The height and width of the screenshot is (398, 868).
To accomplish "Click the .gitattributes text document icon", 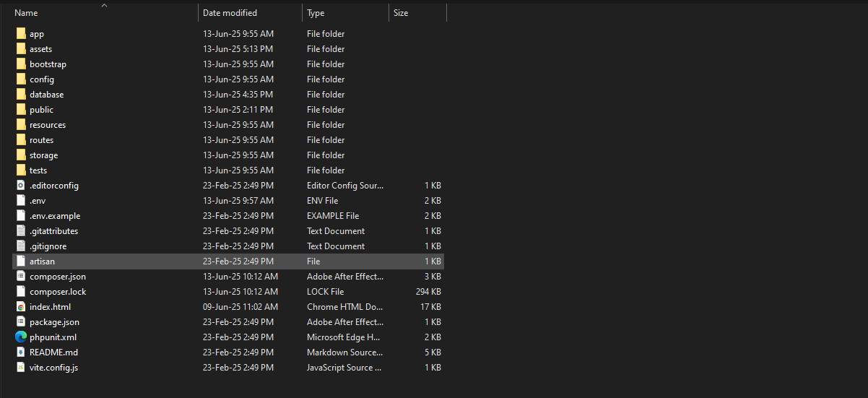I will click(21, 231).
